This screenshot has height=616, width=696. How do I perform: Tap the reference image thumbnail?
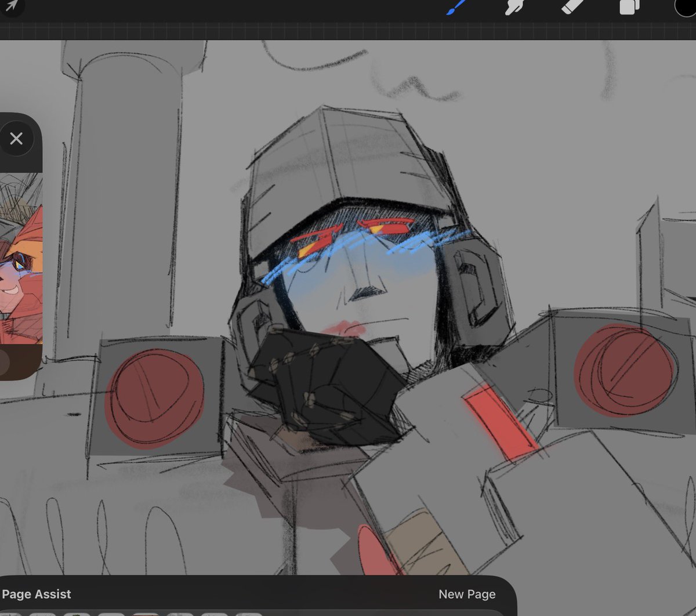21,258
